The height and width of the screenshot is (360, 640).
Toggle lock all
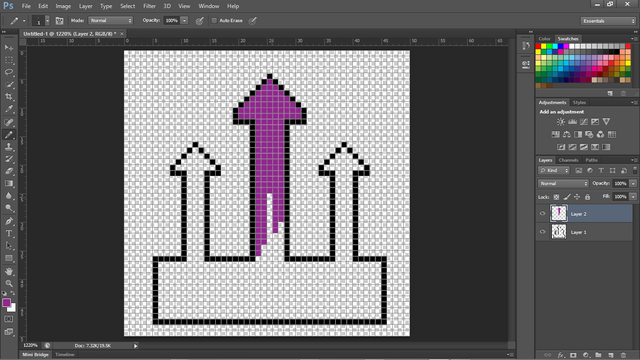coord(587,197)
